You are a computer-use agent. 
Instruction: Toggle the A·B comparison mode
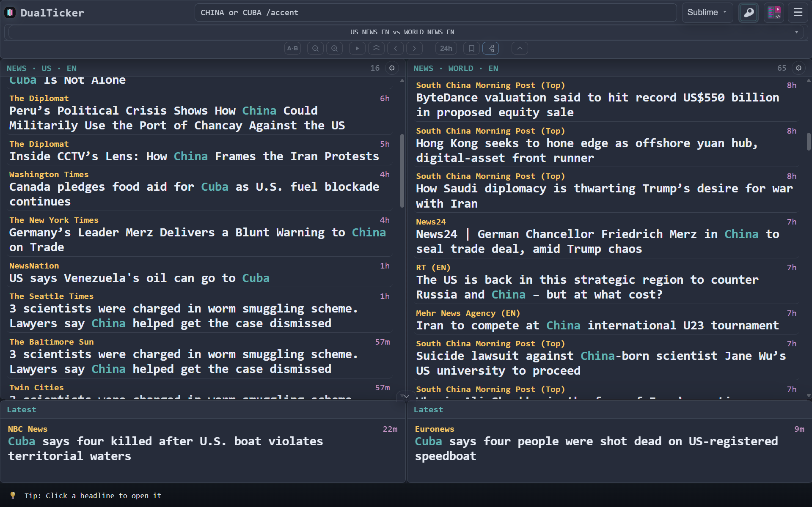point(292,48)
